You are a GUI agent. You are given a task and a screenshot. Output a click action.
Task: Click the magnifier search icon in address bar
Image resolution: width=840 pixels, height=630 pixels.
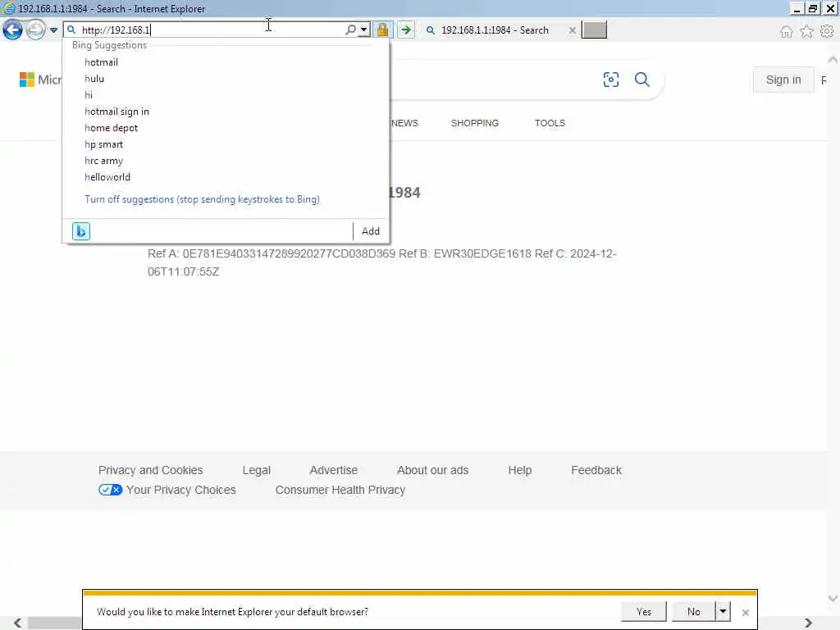350,30
